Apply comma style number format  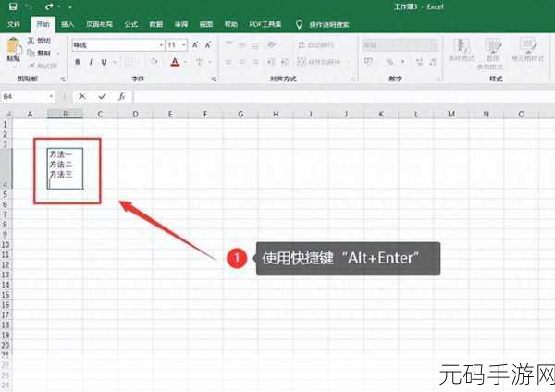coord(403,62)
